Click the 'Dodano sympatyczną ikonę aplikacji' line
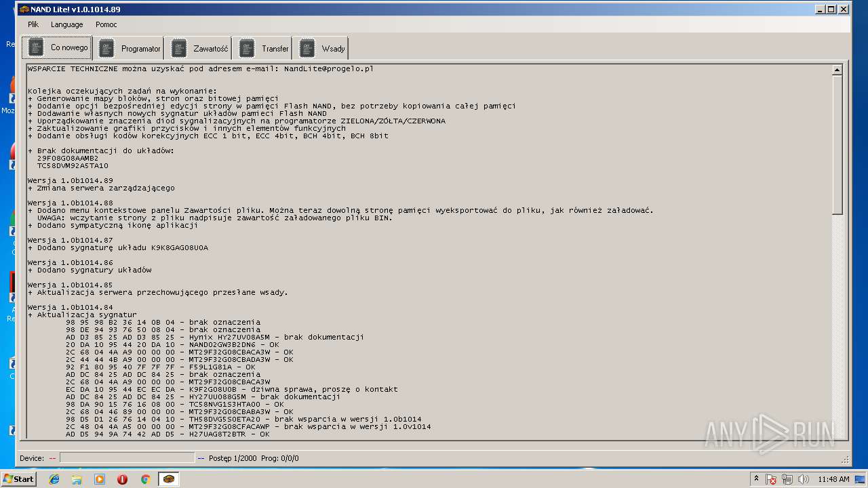This screenshot has width=868, height=488. click(x=113, y=226)
